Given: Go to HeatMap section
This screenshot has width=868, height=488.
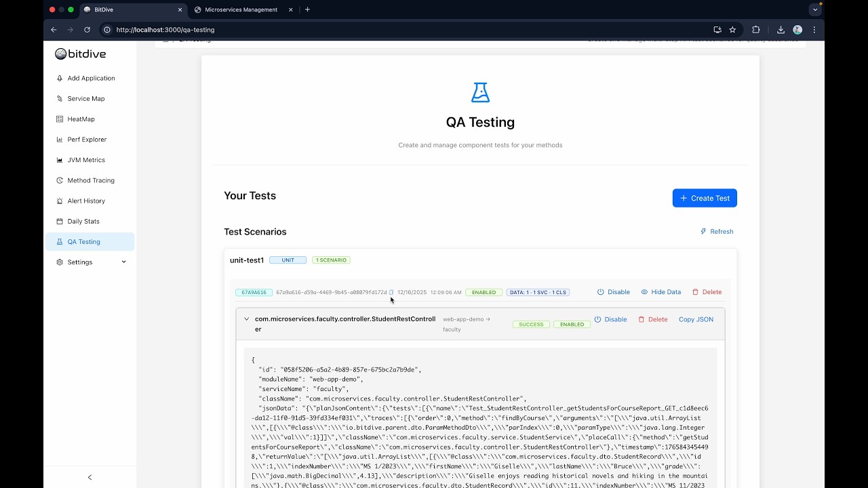Looking at the screenshot, I should click(x=81, y=119).
